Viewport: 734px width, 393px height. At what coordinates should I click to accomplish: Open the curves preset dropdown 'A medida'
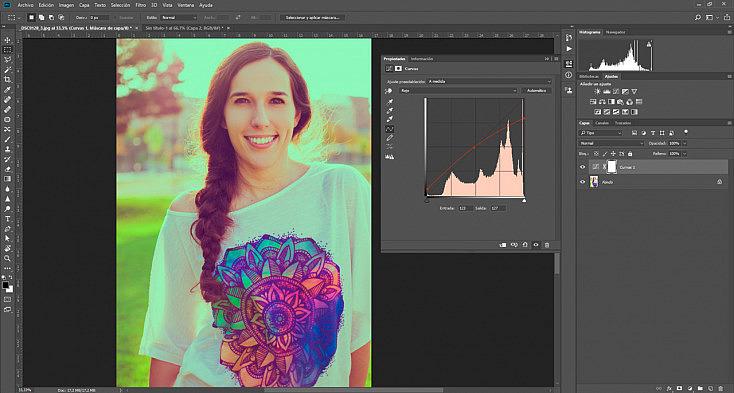[489, 81]
